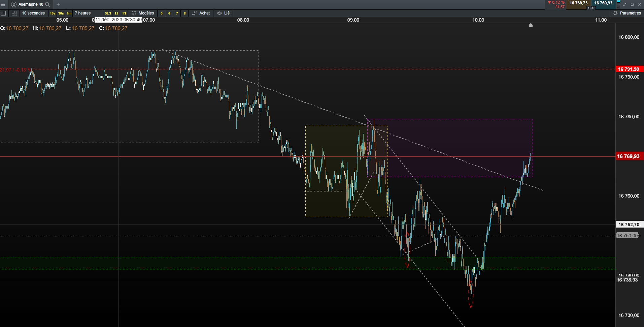Click the 21,57 points change value
This screenshot has height=327, width=644.
[560, 7]
